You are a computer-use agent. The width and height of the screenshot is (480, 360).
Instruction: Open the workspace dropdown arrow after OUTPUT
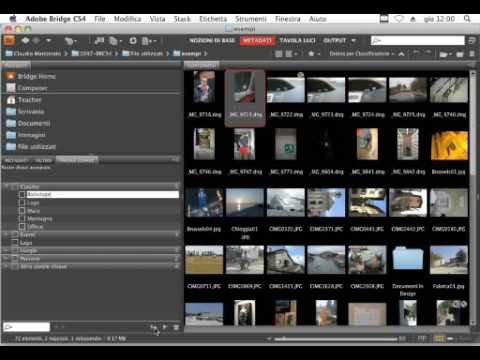coord(353,41)
